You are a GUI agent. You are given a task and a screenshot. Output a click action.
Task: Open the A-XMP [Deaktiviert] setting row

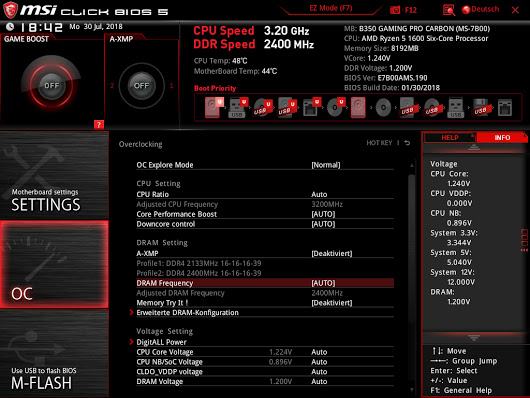tap(265, 253)
